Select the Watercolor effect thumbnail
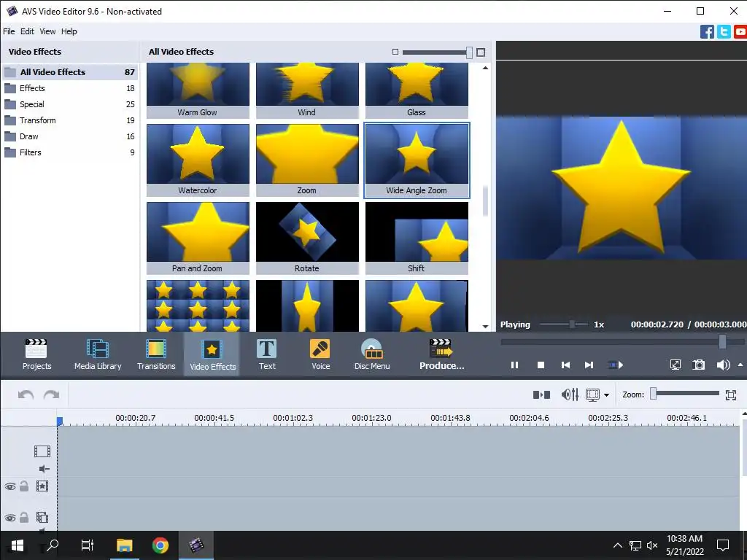Screen dimensions: 747x560 (x=198, y=160)
